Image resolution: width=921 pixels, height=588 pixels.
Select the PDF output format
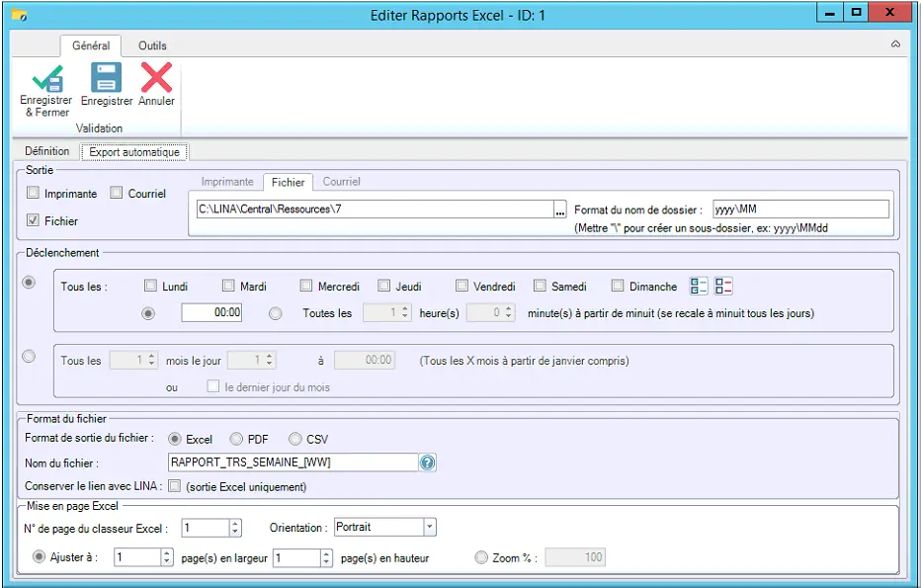(236, 439)
